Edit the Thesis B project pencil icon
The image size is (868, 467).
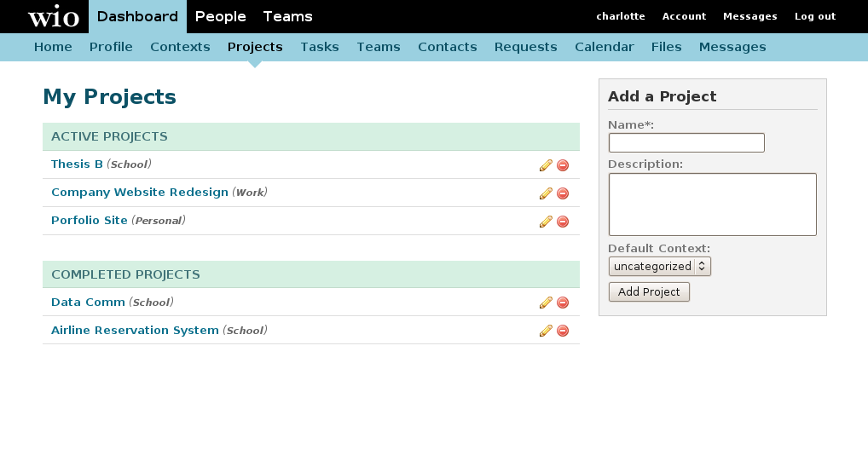click(x=546, y=165)
